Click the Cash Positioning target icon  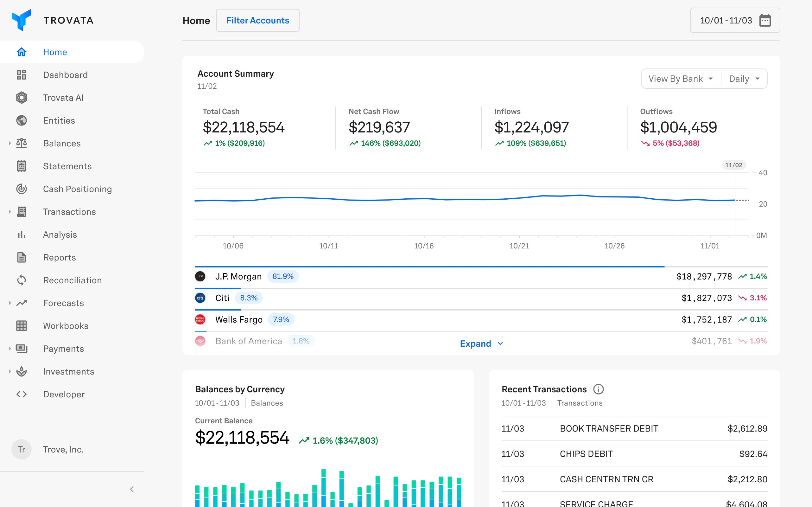(22, 189)
